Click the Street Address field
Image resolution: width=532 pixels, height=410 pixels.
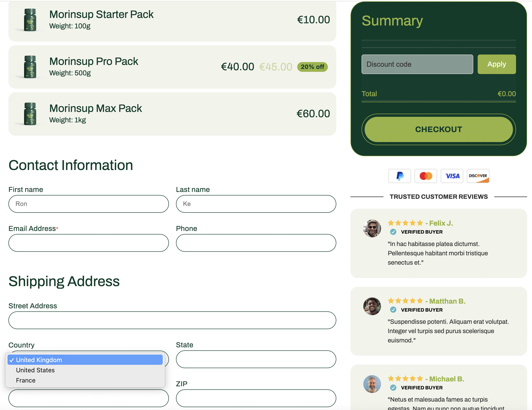coord(172,320)
